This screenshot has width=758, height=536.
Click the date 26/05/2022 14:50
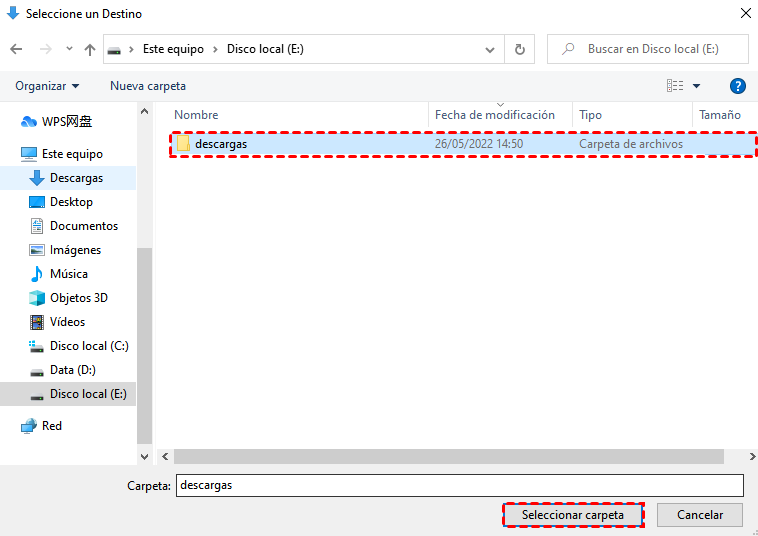click(479, 144)
